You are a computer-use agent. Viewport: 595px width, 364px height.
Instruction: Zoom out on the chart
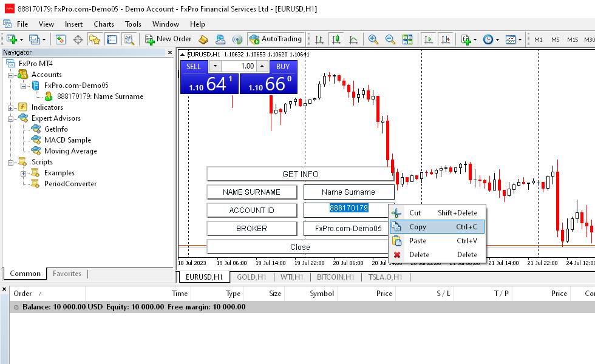pyautogui.click(x=390, y=39)
